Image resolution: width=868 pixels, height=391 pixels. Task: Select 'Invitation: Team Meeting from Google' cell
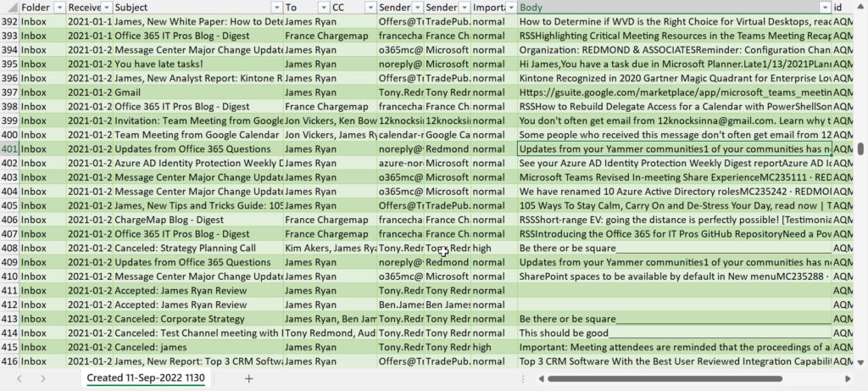[x=198, y=120]
